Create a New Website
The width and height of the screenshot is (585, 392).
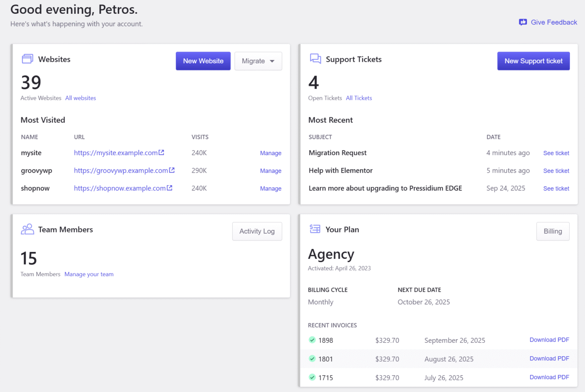pos(203,61)
